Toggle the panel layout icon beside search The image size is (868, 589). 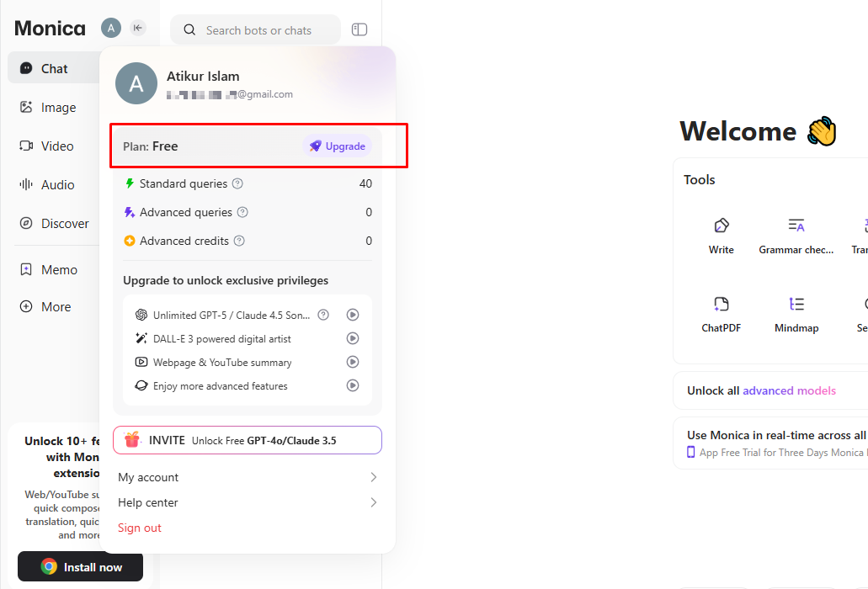359,29
